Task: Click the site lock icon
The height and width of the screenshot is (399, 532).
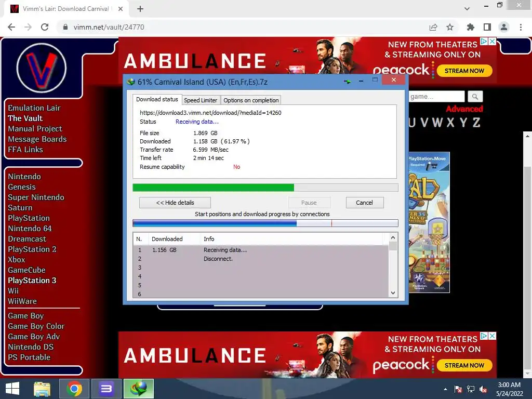Action: coord(65,27)
